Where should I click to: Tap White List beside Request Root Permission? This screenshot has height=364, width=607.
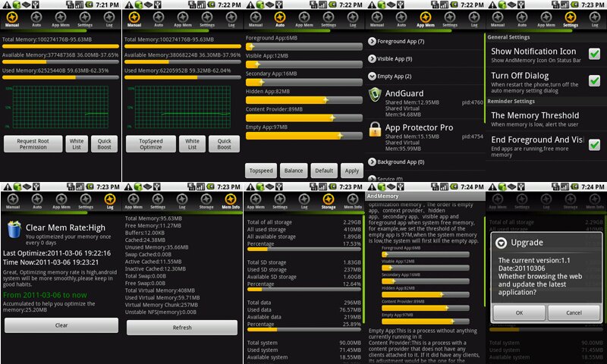[x=77, y=144]
